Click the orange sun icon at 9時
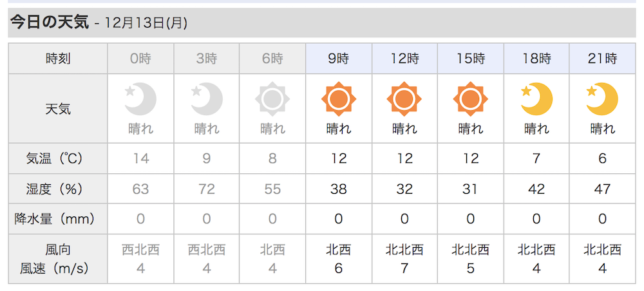 pyautogui.click(x=339, y=99)
